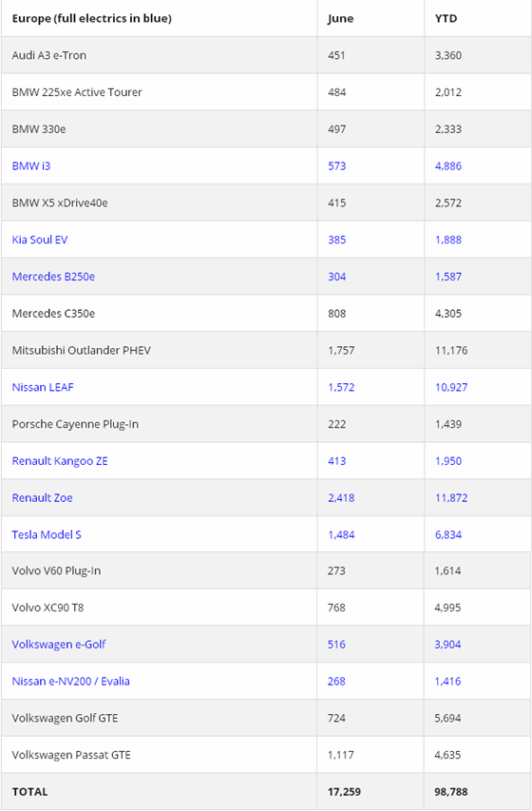Select the Renault Zoe row name
Image resolution: width=532 pixels, height=811 pixels.
click(x=43, y=497)
